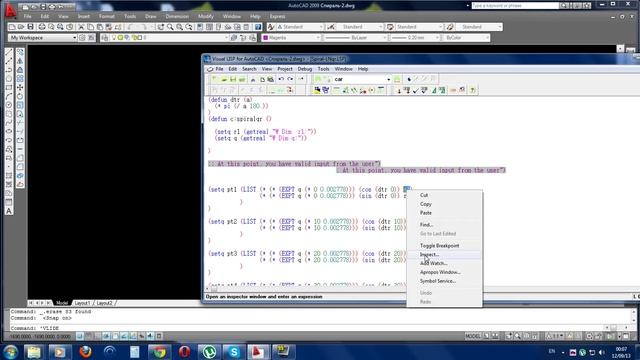The image size is (640, 360).
Task: Open Firefox from the taskbar
Action: [85, 352]
